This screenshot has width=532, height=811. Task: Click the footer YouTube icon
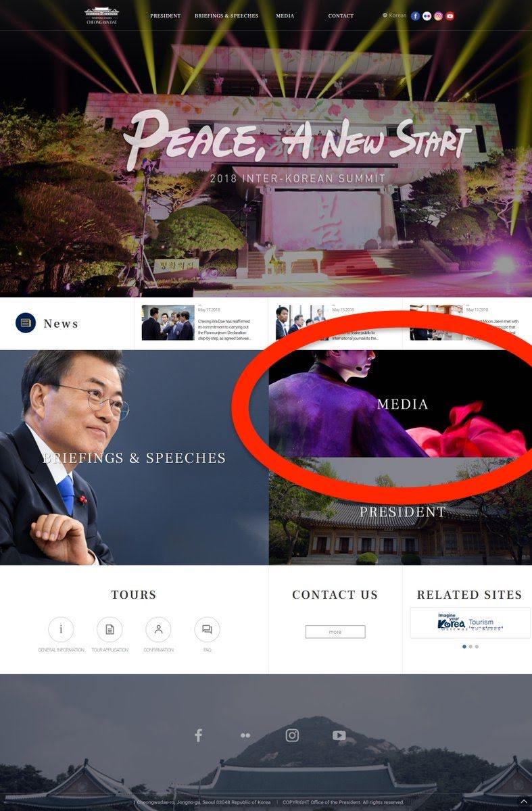click(x=339, y=735)
